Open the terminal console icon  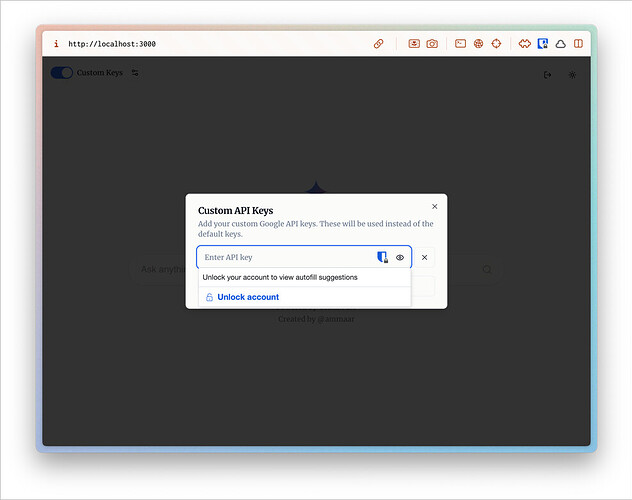[x=460, y=44]
